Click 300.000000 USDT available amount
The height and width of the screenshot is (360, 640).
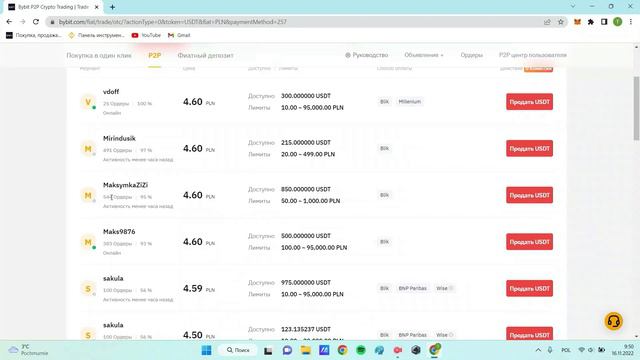[306, 96]
